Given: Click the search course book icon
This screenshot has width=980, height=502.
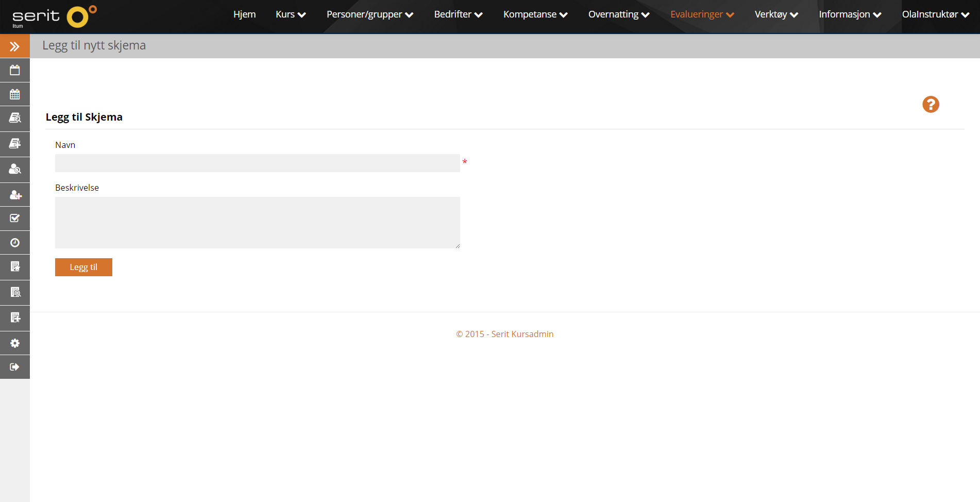Looking at the screenshot, I should (x=14, y=119).
